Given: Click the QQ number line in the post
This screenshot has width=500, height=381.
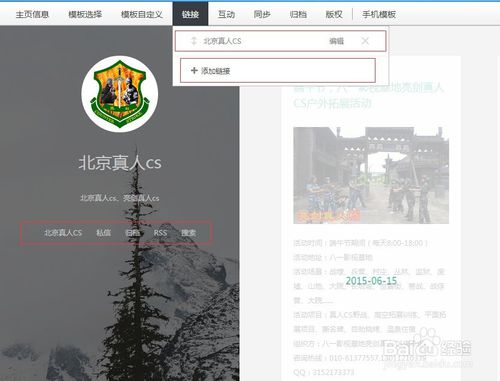Looking at the screenshot, I should pos(324,372).
